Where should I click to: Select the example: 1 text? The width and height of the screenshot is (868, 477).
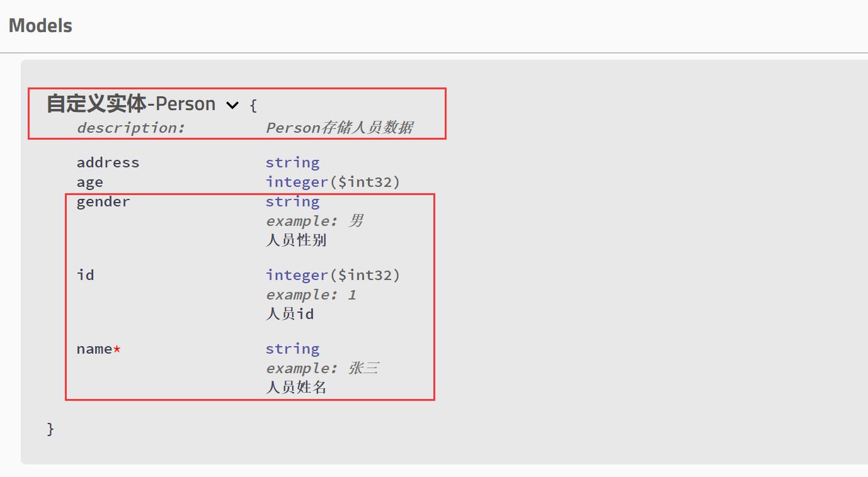[x=311, y=295]
